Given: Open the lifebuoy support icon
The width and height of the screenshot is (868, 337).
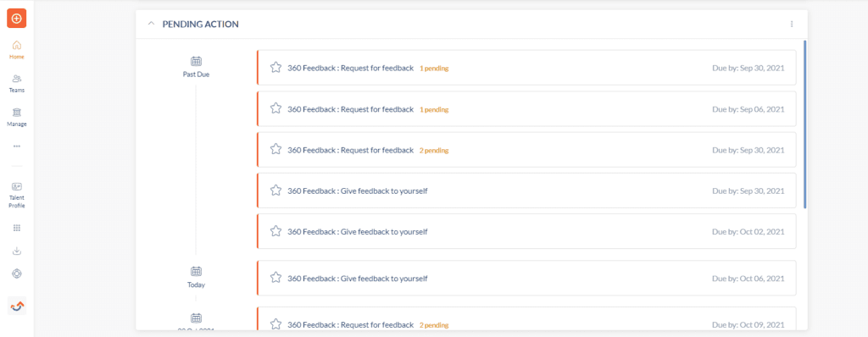Looking at the screenshot, I should pyautogui.click(x=17, y=273).
